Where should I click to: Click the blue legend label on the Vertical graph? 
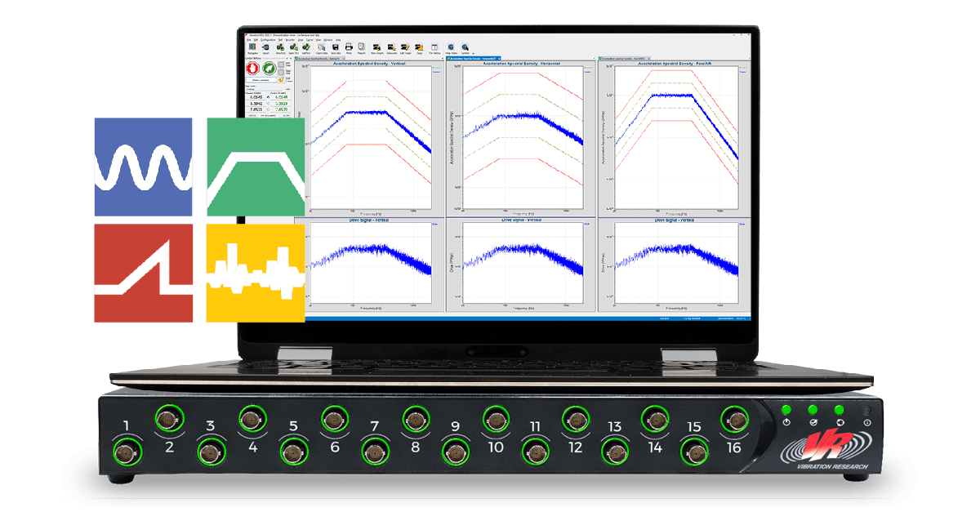click(x=434, y=73)
